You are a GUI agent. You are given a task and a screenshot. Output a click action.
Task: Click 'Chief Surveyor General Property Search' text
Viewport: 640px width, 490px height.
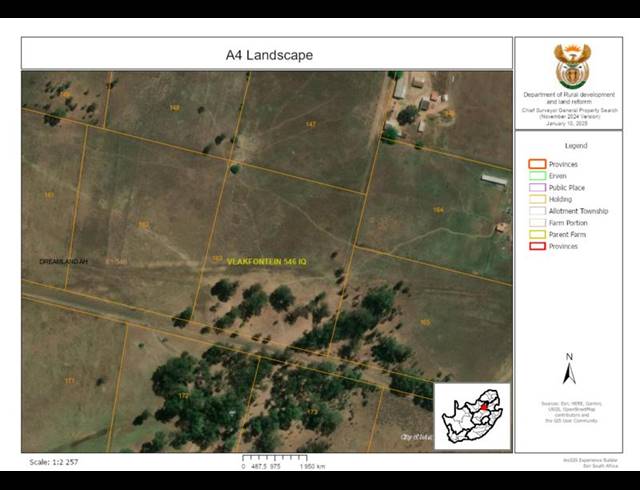click(x=569, y=110)
